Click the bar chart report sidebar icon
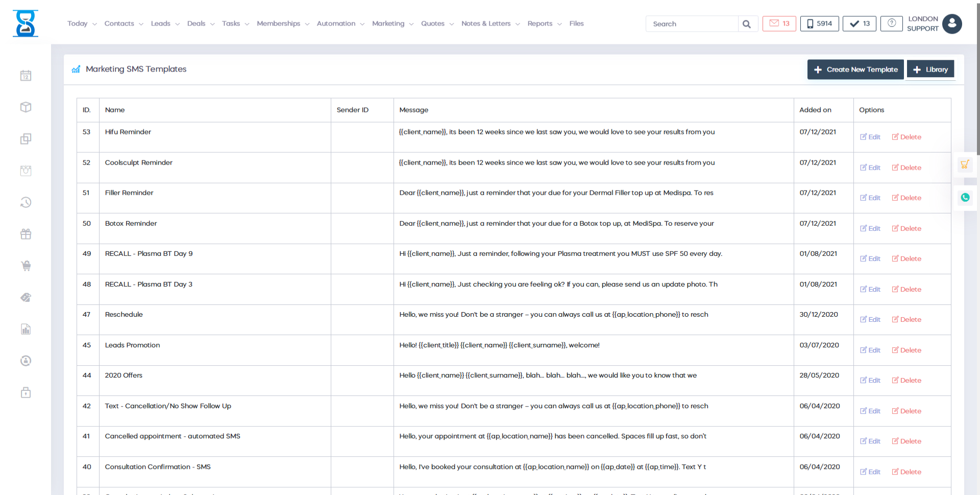 point(26,329)
